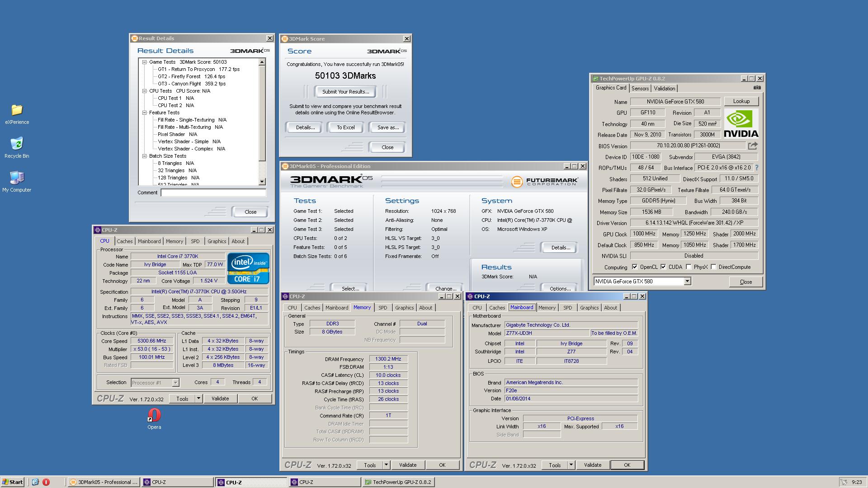This screenshot has width=868, height=488.
Task: Click the Bus Interface question mark icon
Action: click(x=757, y=168)
